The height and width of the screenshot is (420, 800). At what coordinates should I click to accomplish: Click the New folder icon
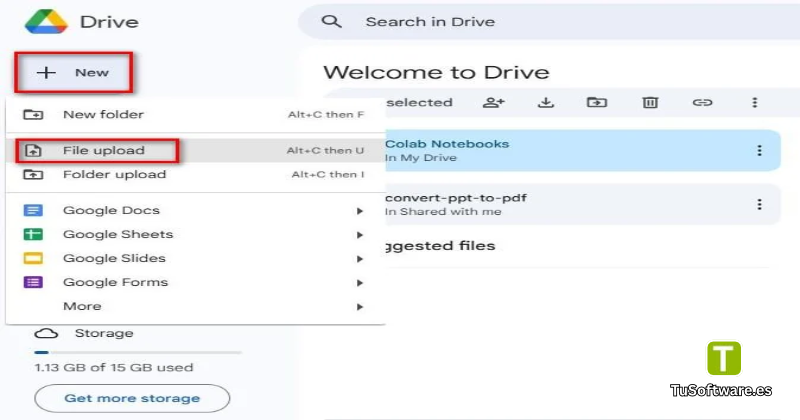[x=33, y=114]
